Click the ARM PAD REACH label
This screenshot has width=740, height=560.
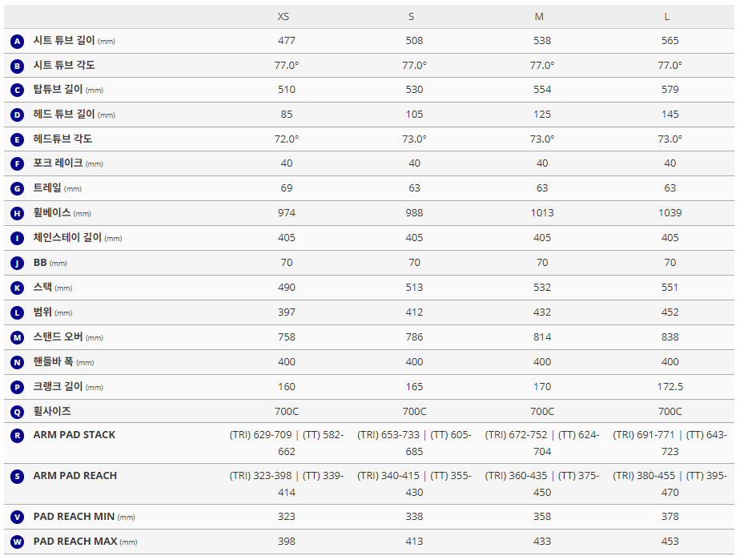click(75, 476)
